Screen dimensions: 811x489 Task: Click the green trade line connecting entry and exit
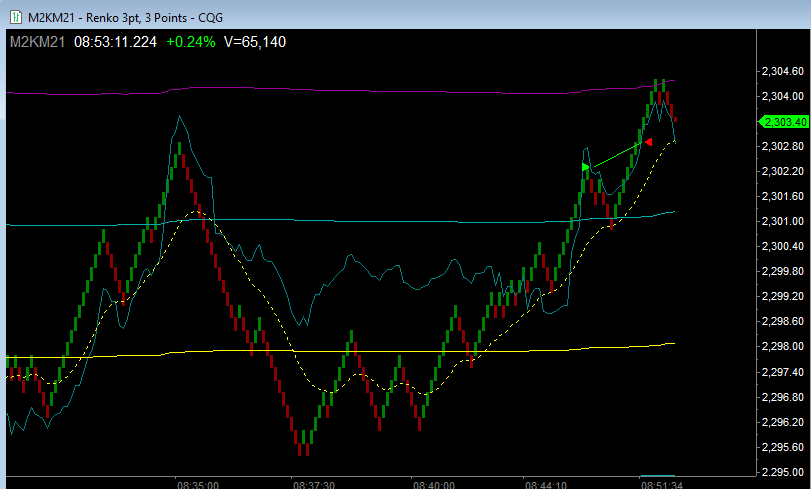tap(618, 154)
